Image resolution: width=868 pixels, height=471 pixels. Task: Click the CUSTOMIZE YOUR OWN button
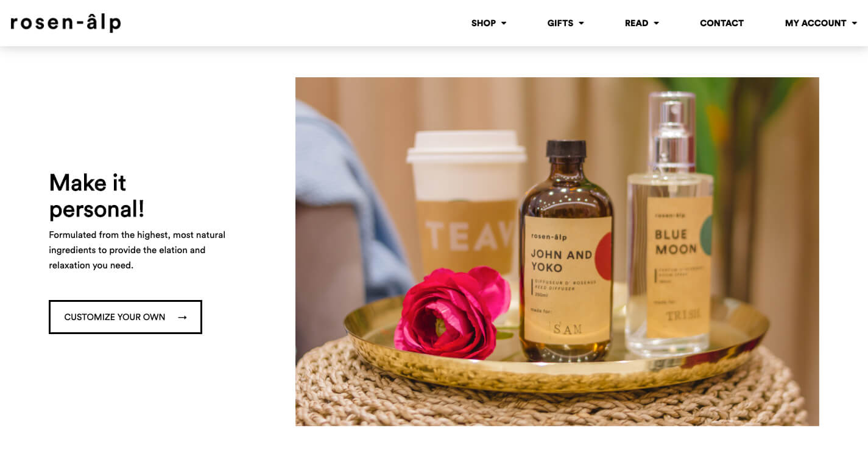tap(125, 317)
